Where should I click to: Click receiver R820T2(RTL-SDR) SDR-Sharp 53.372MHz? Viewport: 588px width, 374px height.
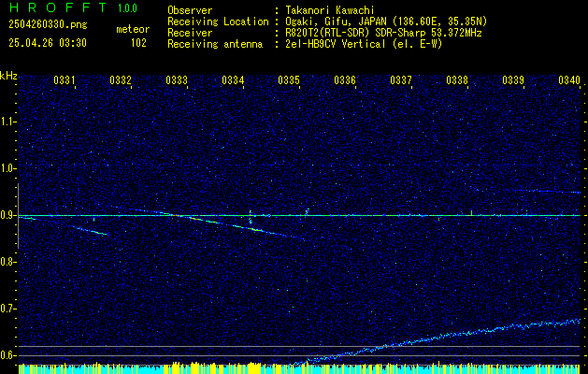(383, 33)
